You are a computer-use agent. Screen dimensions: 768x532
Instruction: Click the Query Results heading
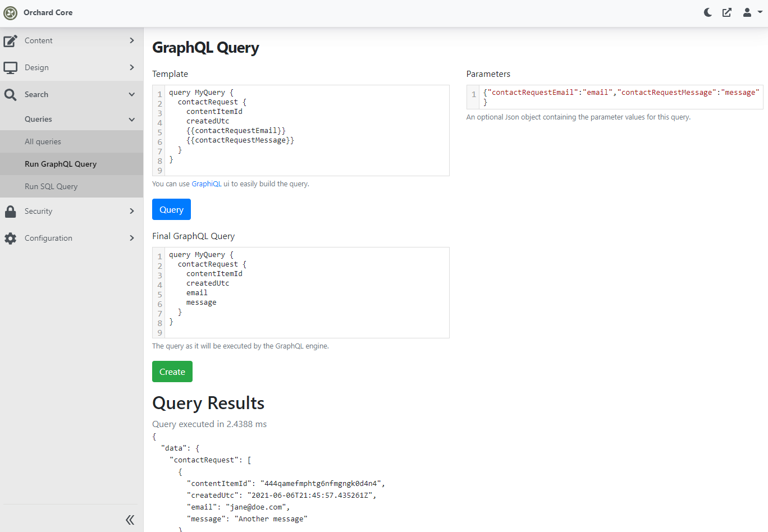(208, 403)
